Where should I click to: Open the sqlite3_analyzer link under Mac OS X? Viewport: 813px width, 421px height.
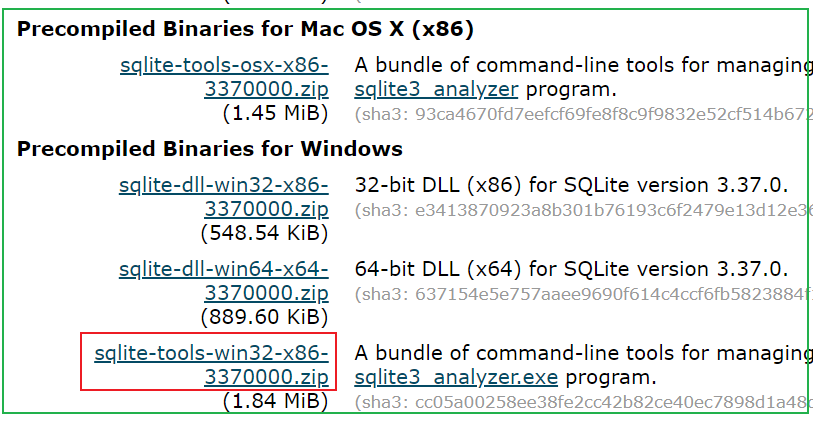pyautogui.click(x=436, y=89)
